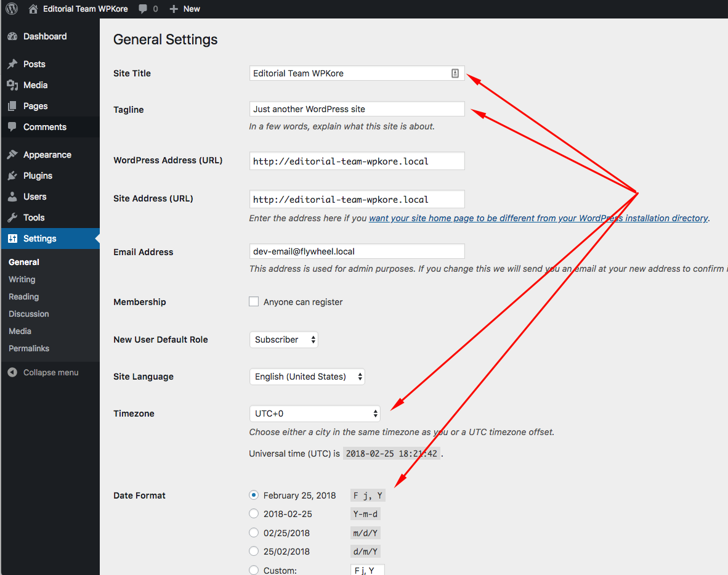Image resolution: width=728 pixels, height=575 pixels.
Task: Go to Posts in the sidebar
Action: coord(34,64)
